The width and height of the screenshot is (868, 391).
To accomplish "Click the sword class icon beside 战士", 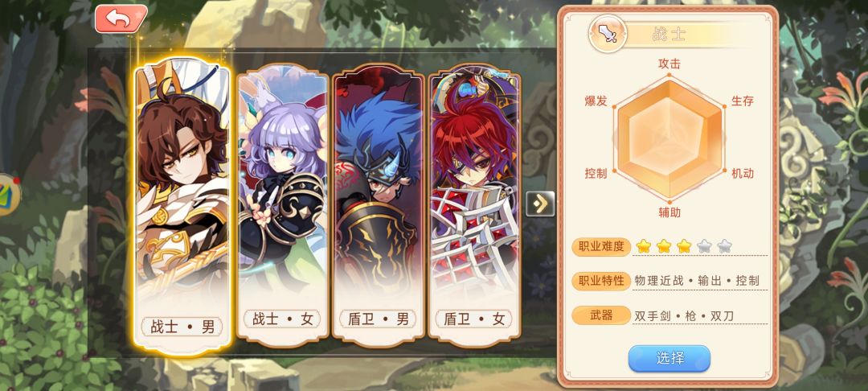I will pos(608,34).
